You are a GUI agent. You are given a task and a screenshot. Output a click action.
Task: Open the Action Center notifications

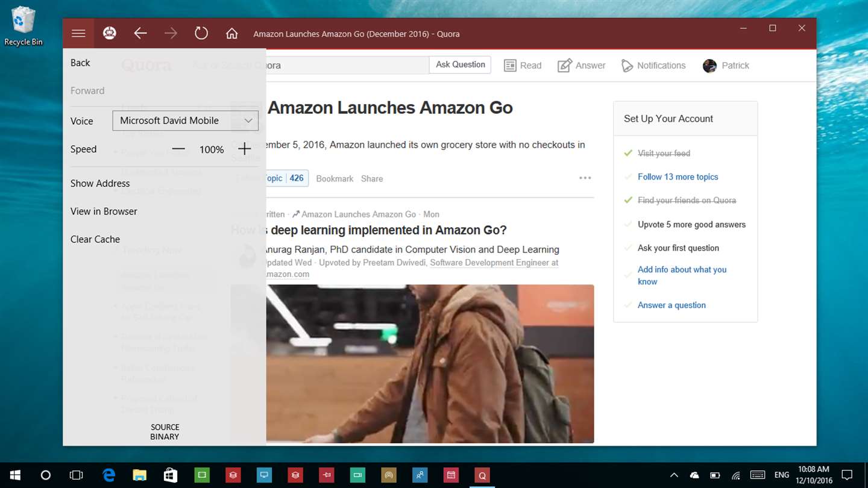coord(847,475)
